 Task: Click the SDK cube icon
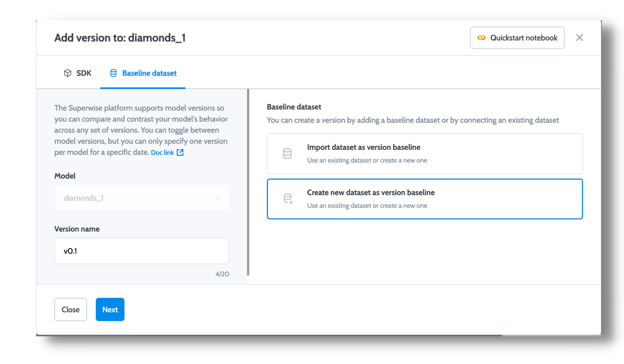click(68, 73)
